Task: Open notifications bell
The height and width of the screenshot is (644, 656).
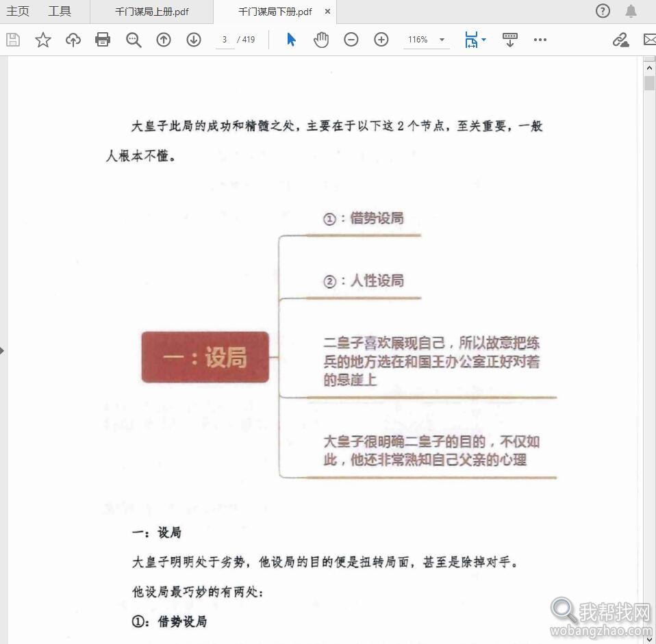Action: (x=631, y=11)
